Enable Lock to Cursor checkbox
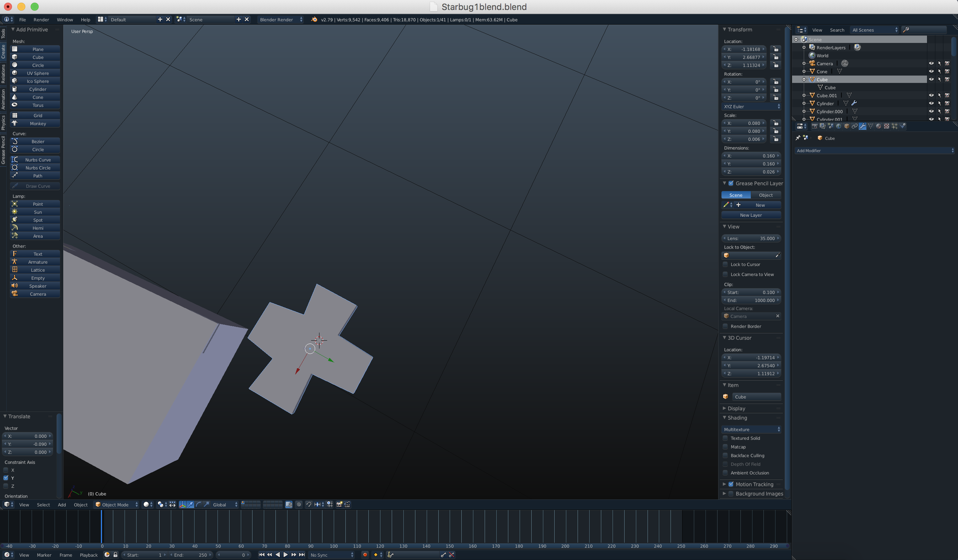Image resolution: width=958 pixels, height=560 pixels. [x=725, y=264]
